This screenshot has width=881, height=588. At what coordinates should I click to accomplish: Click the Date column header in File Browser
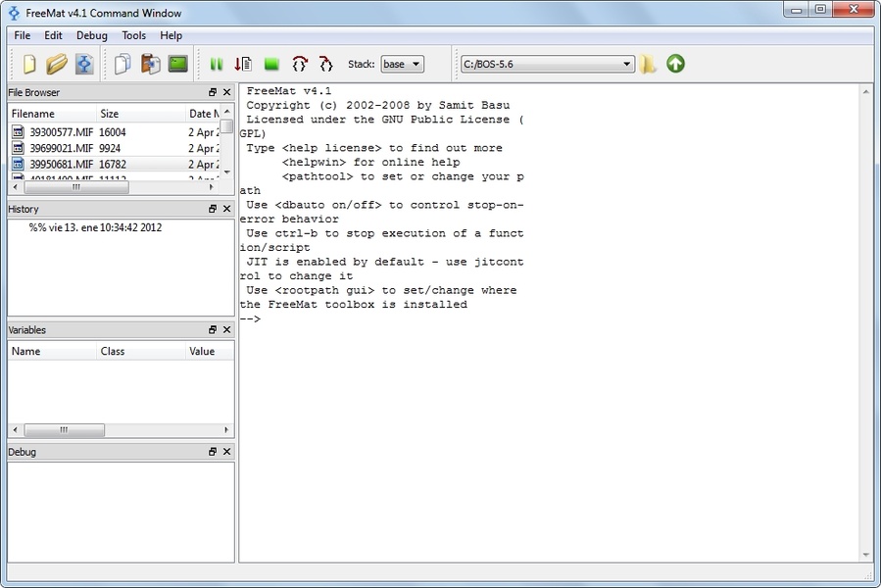point(203,114)
